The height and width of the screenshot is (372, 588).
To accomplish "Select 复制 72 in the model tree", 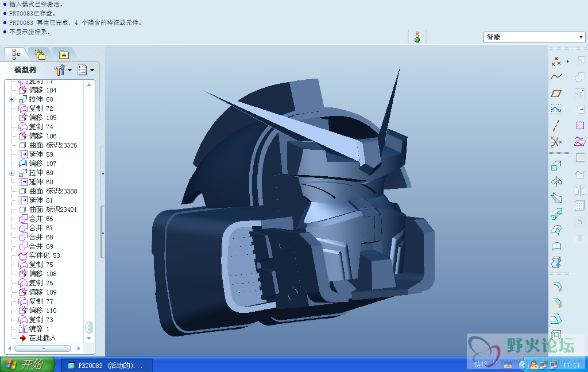I will (36, 108).
